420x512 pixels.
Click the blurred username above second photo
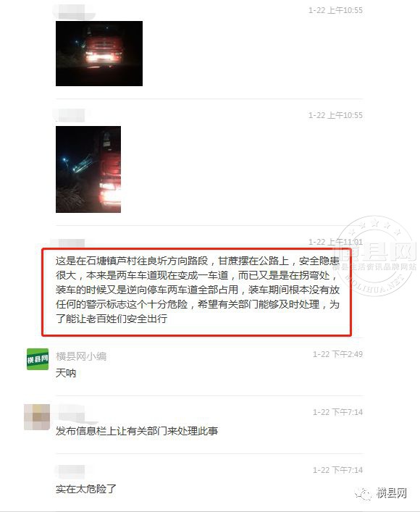pos(70,115)
